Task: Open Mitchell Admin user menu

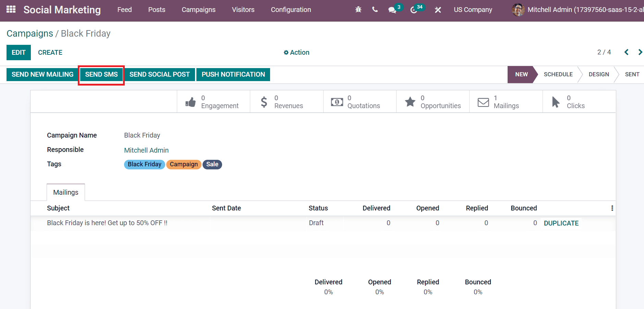Action: (x=578, y=10)
